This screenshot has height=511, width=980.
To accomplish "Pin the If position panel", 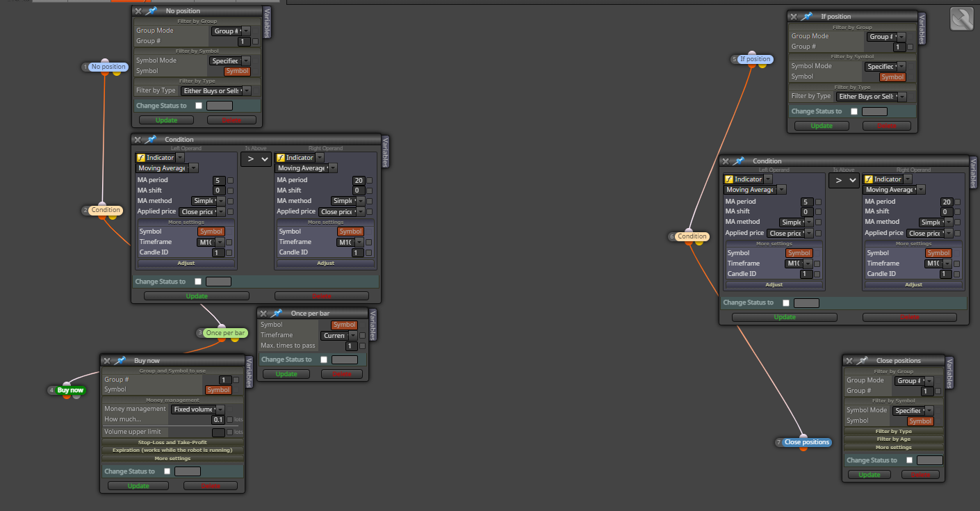I will (x=807, y=16).
